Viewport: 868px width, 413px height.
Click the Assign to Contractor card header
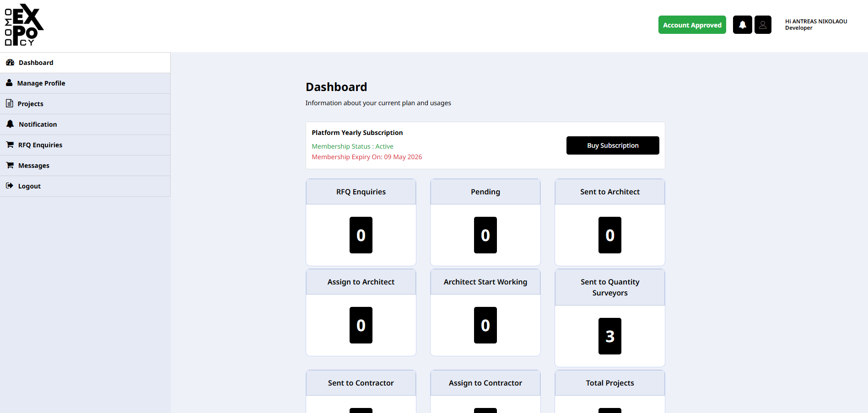(485, 383)
